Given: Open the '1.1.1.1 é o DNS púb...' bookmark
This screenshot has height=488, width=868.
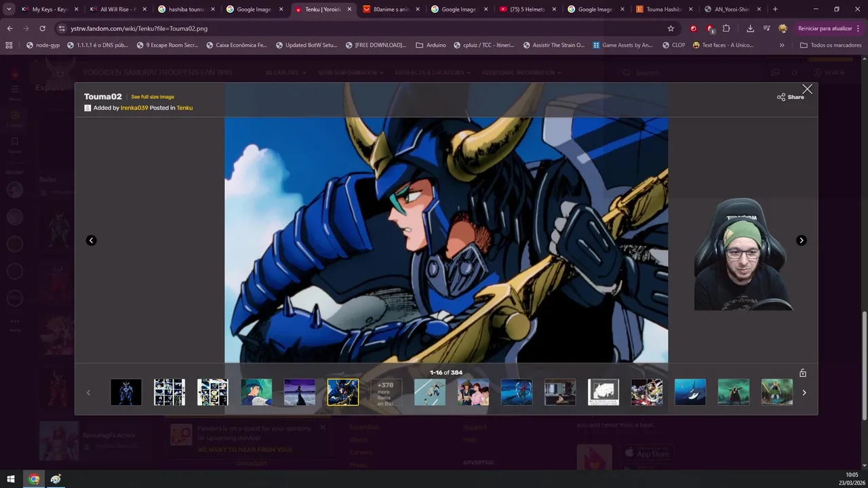Looking at the screenshot, I should (x=97, y=45).
